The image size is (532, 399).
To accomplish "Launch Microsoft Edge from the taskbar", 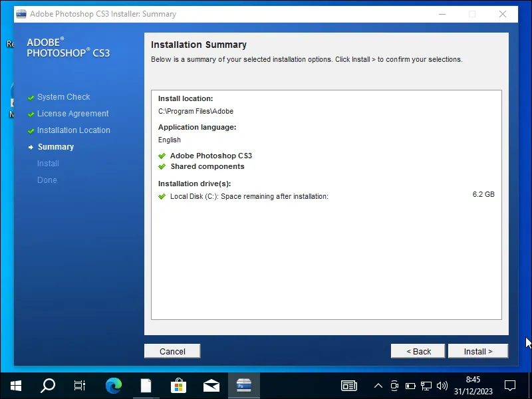I will [114, 385].
